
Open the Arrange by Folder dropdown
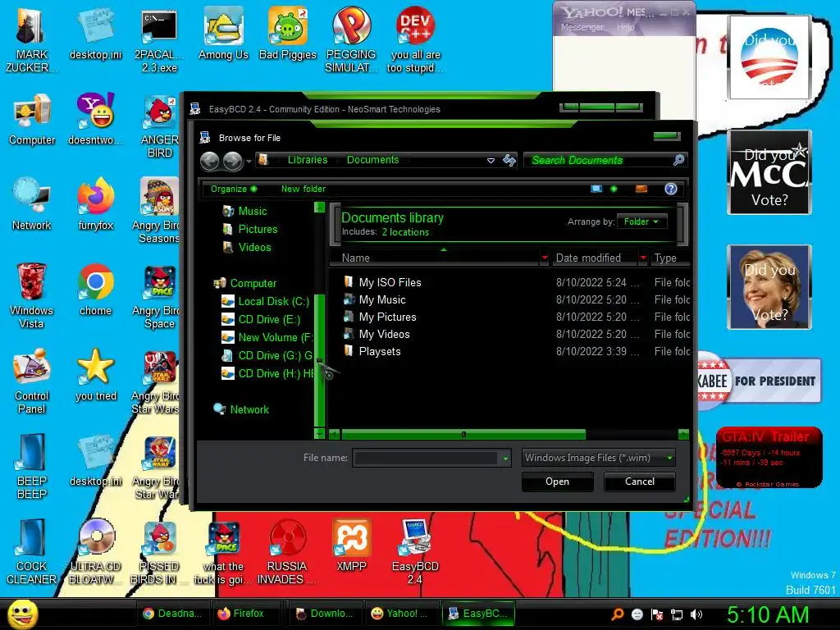pos(641,221)
